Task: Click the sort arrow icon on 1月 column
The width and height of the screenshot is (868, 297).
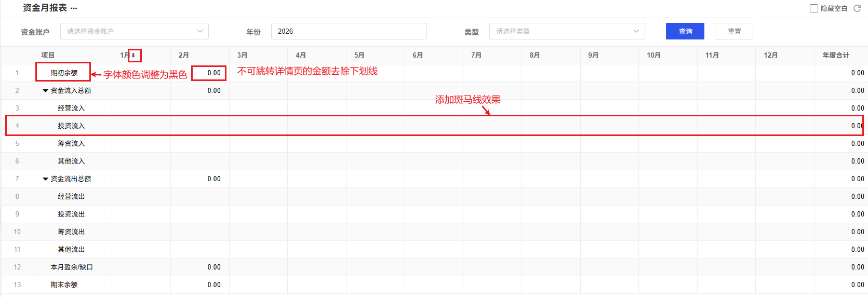Action: coord(133,56)
